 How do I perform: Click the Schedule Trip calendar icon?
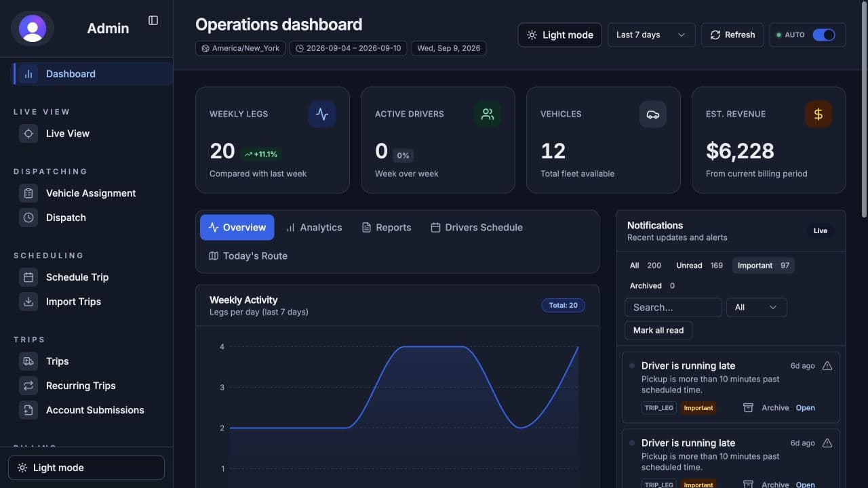click(x=28, y=277)
